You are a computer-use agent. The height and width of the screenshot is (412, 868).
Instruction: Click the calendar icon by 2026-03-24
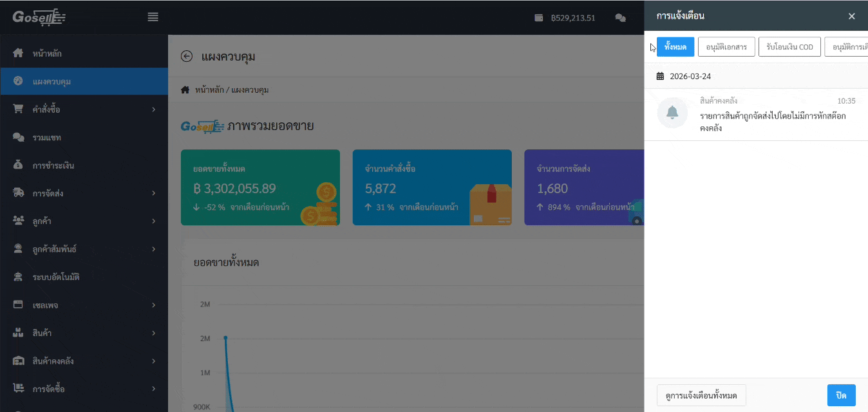coord(660,76)
